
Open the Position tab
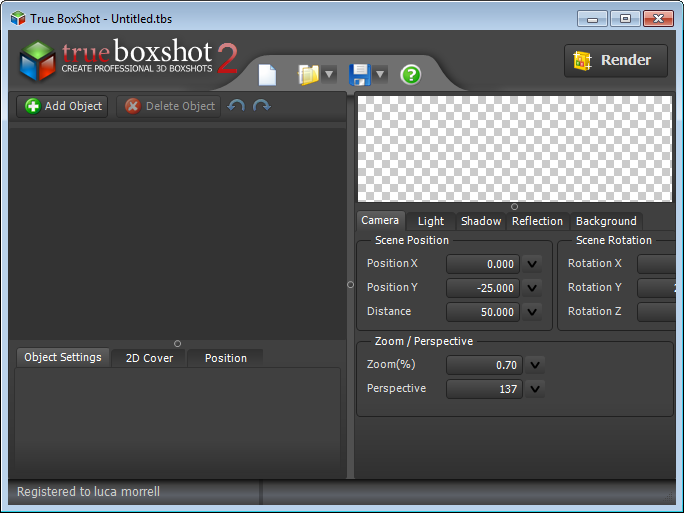coord(226,358)
